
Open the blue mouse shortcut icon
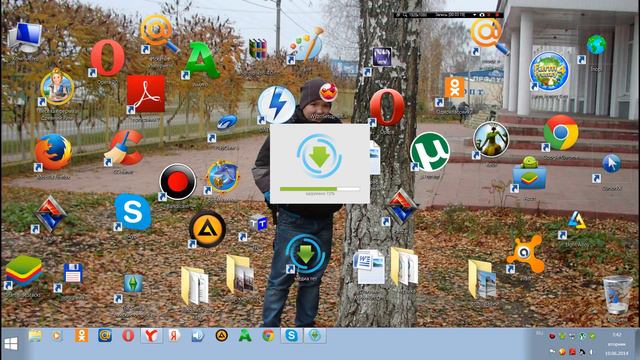point(227,122)
